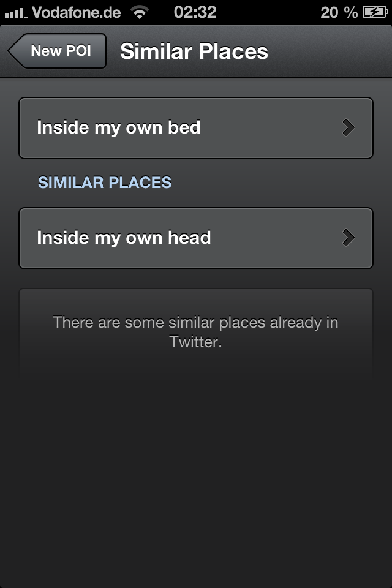Tap the Inside my own head label text
Screen dimensions: 392x588
tap(124, 238)
